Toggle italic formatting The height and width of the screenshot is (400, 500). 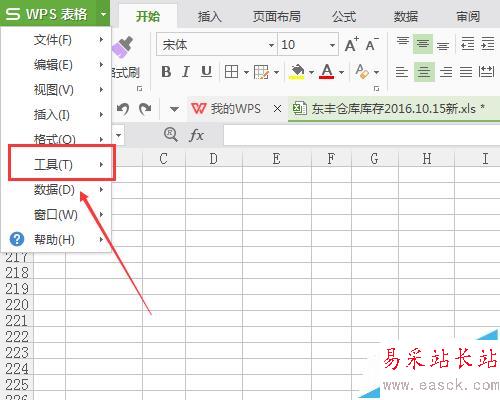(186, 72)
